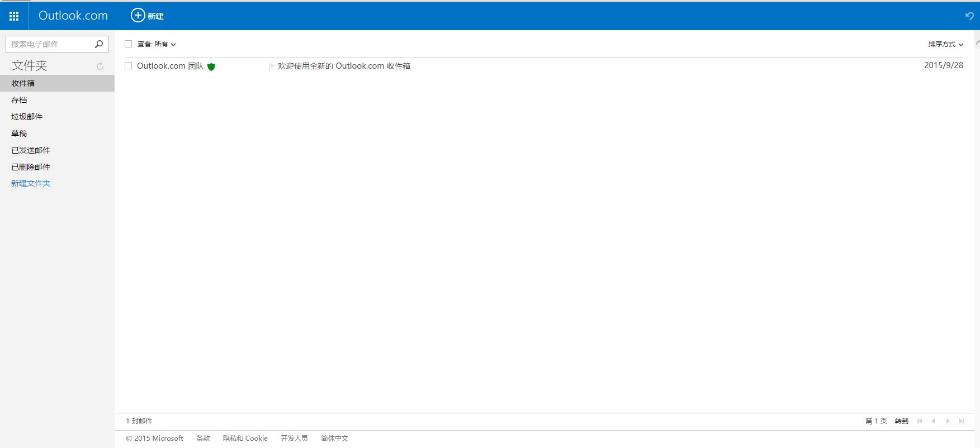Open the 隐私和 Cookie footer link
The image size is (980, 448).
tap(245, 439)
